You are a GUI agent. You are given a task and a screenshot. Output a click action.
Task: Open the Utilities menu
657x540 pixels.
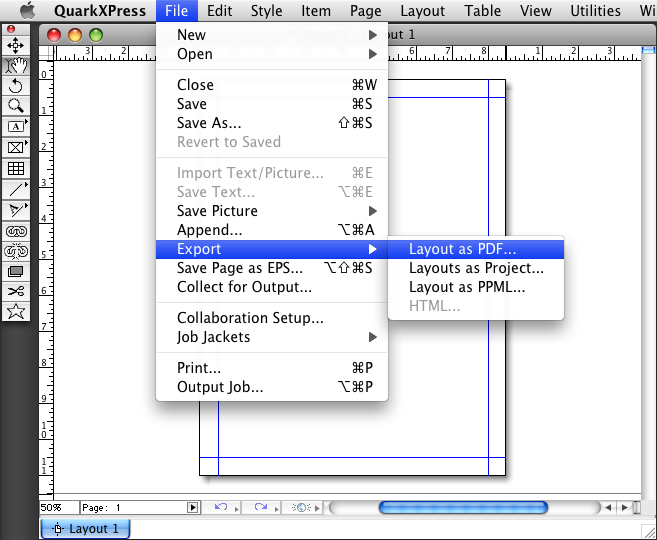(595, 10)
